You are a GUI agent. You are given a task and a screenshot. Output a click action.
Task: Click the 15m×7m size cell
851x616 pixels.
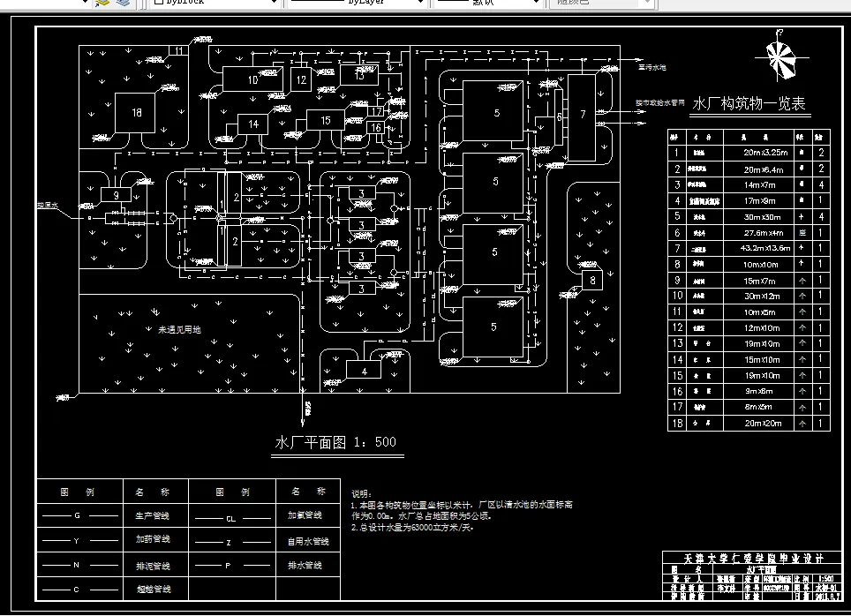[758, 281]
